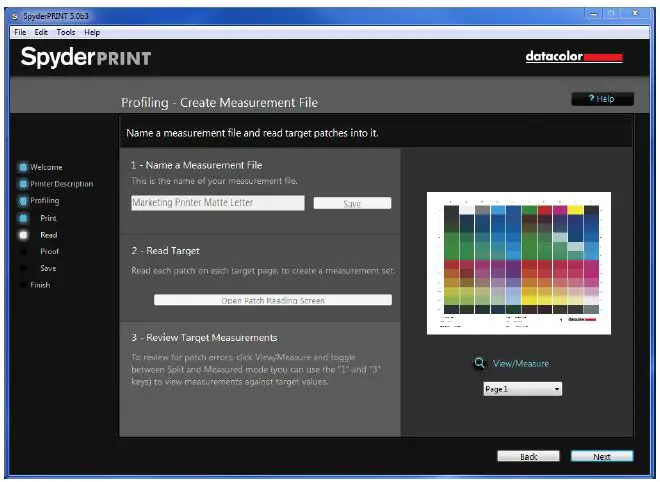Click the Printer Description step indicator icon
This screenshot has height=482, width=660.
tap(23, 184)
